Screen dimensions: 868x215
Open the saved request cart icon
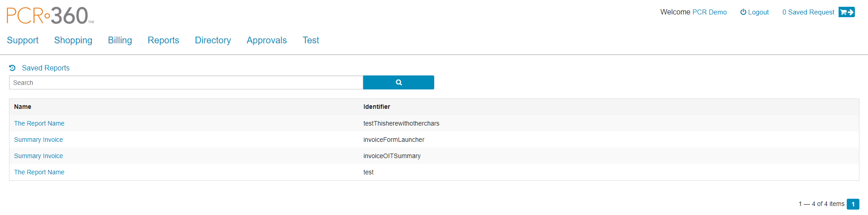(846, 12)
